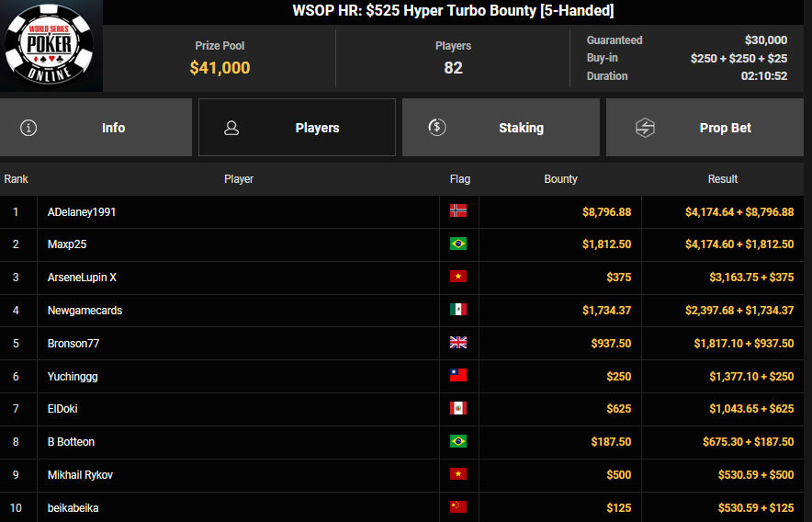812x522 pixels.
Task: Click the Norway flag for ADelaney1991
Action: 458,211
